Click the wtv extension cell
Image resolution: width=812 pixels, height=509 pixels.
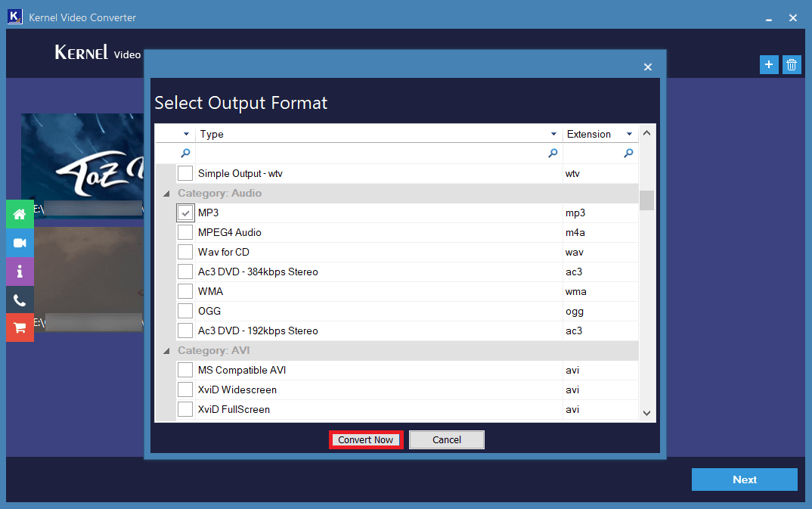point(601,173)
